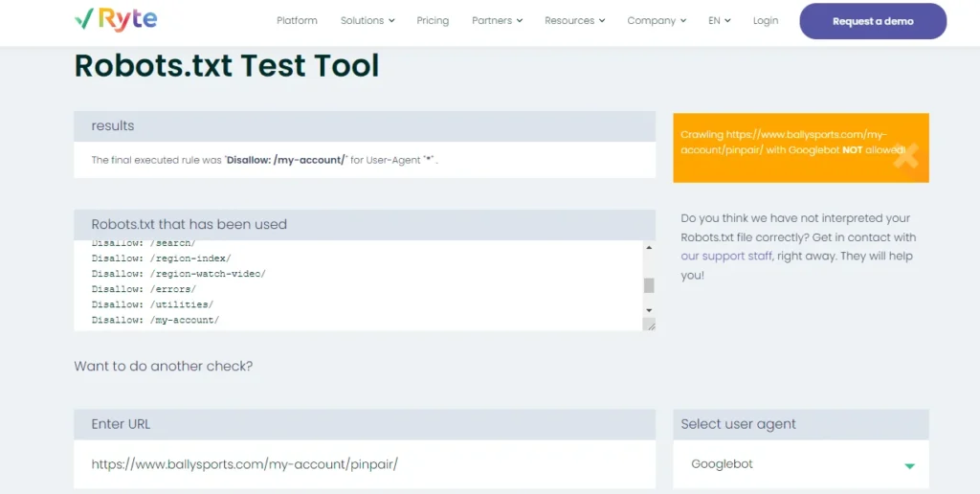Click the 'Disallow: /utilities/' line

152,303
